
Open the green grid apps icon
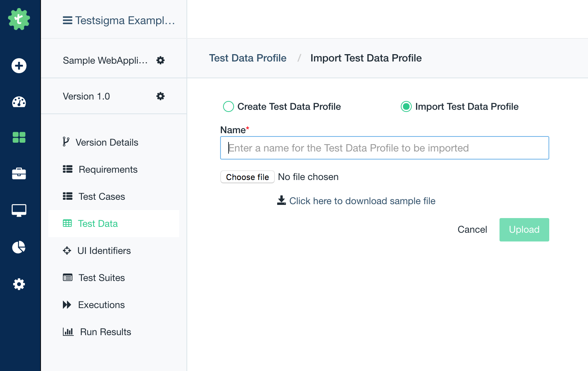pos(19,138)
